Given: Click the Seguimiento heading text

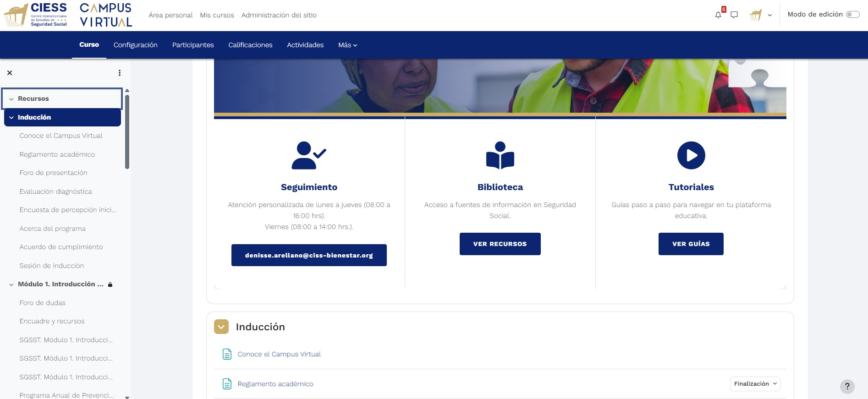Looking at the screenshot, I should pyautogui.click(x=309, y=187).
